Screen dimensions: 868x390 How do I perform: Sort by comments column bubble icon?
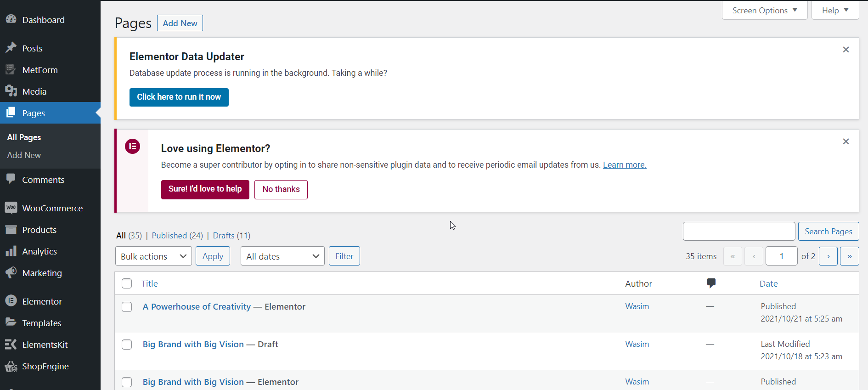click(x=711, y=283)
